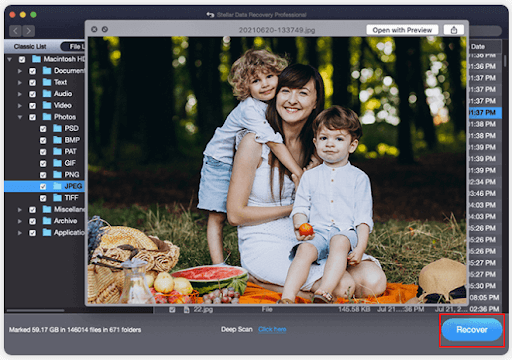Toggle the Documents folder checkbox
512x360 pixels.
[x=32, y=71]
